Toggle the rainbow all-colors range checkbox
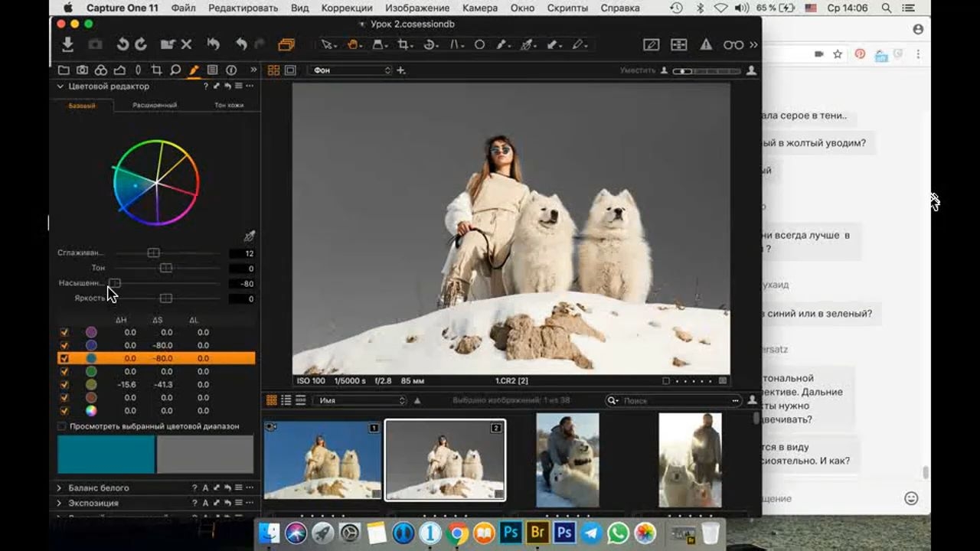 (x=64, y=411)
